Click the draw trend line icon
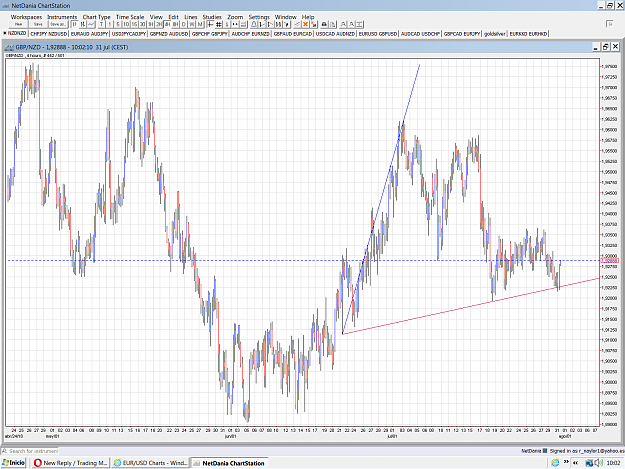This screenshot has width=625, height=469. tap(297, 24)
